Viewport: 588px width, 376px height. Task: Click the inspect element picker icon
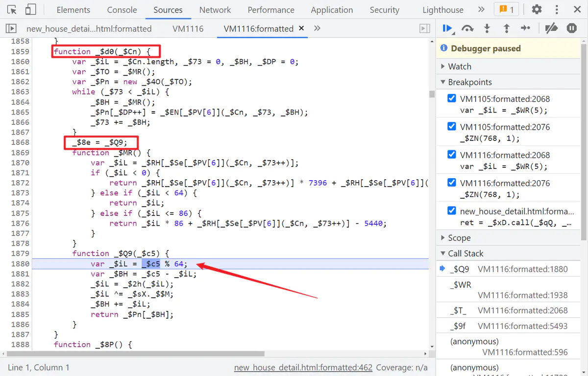point(12,10)
